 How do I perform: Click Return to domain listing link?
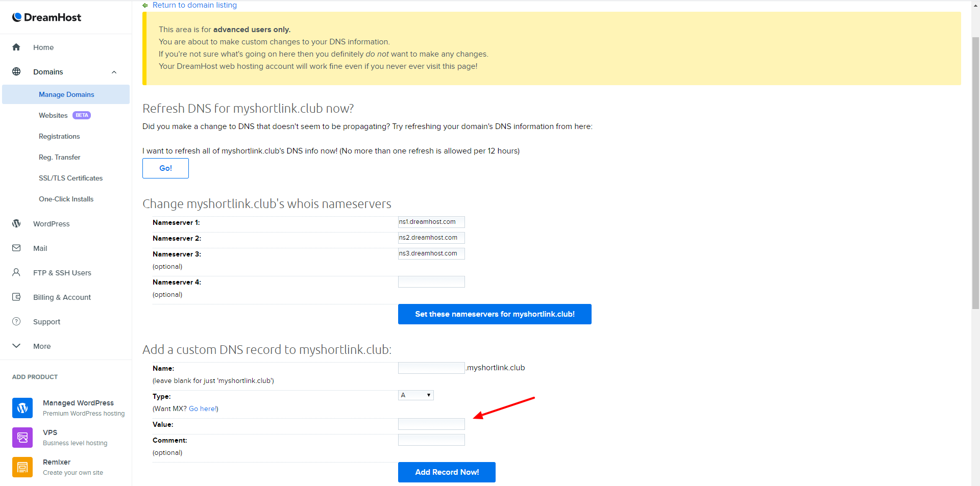click(x=194, y=5)
